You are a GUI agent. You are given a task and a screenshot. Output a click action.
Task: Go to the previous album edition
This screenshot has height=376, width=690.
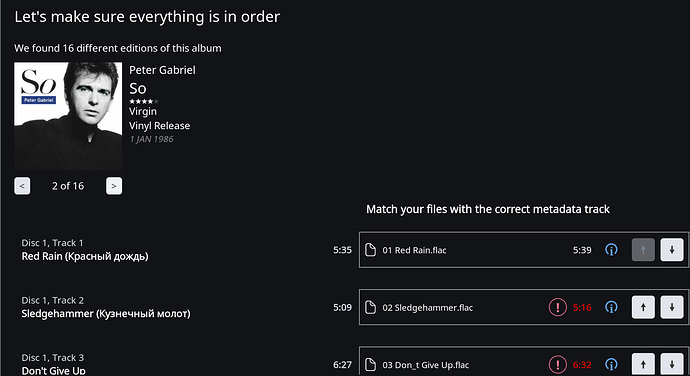(x=22, y=186)
